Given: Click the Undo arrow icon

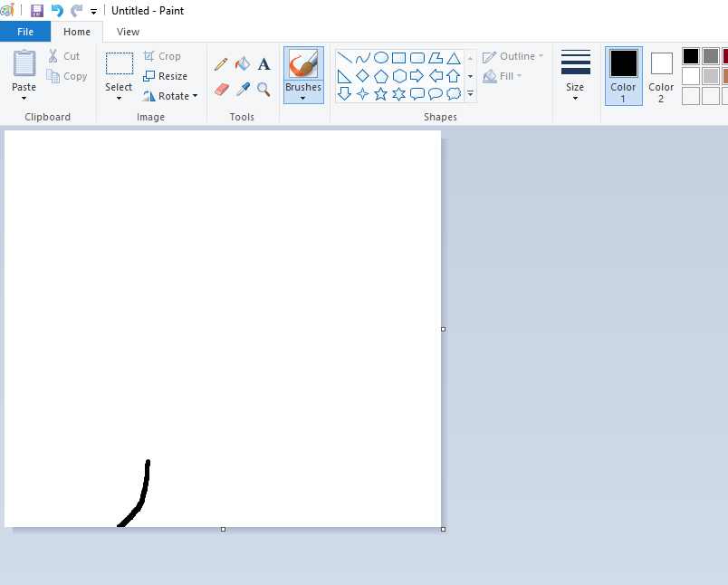Looking at the screenshot, I should coord(57,11).
